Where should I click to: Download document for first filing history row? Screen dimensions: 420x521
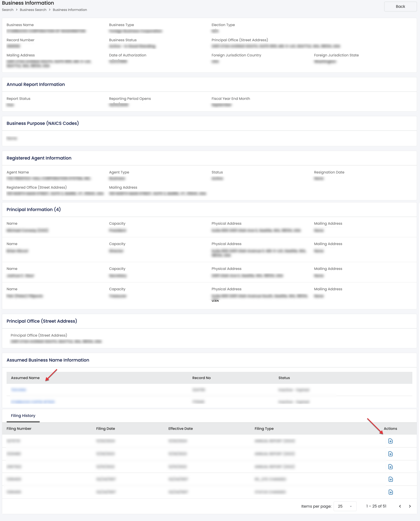(390, 441)
